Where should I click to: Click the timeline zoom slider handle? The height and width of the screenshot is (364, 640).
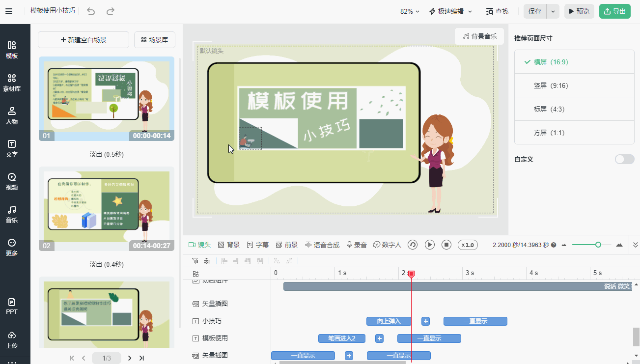click(x=598, y=245)
